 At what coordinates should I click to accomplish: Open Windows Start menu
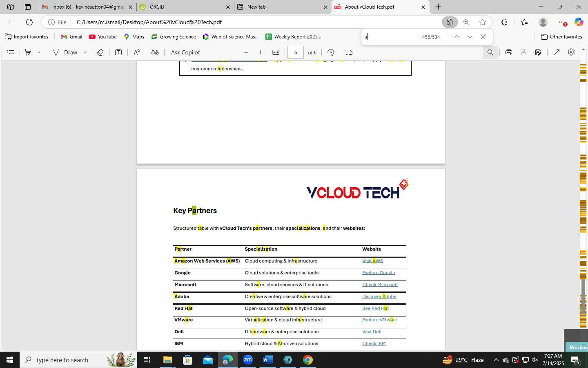10,360
